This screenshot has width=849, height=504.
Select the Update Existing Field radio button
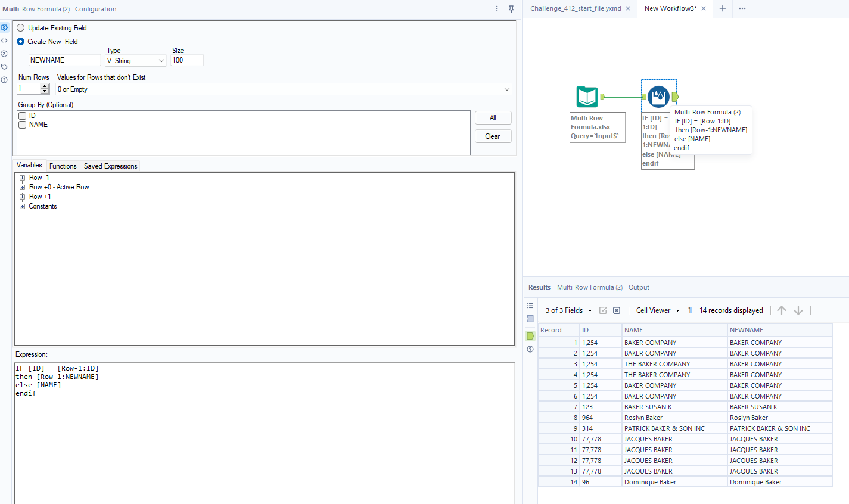20,27
